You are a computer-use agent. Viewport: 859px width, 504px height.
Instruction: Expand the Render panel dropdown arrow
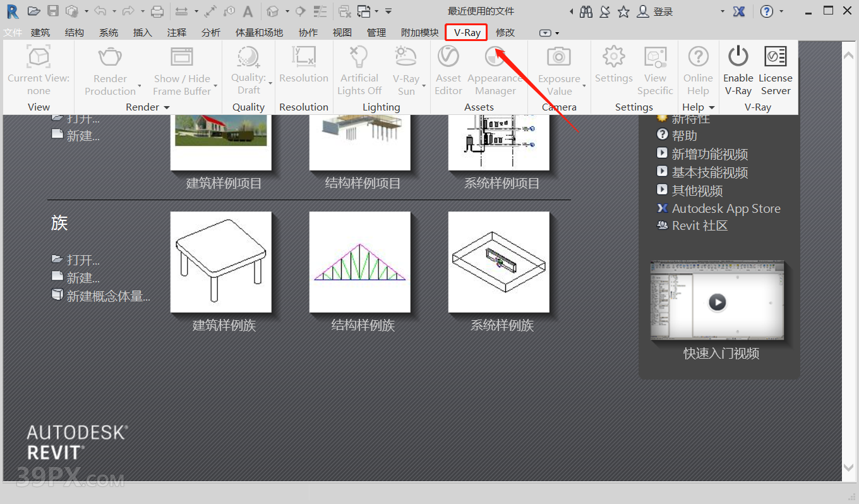point(167,108)
